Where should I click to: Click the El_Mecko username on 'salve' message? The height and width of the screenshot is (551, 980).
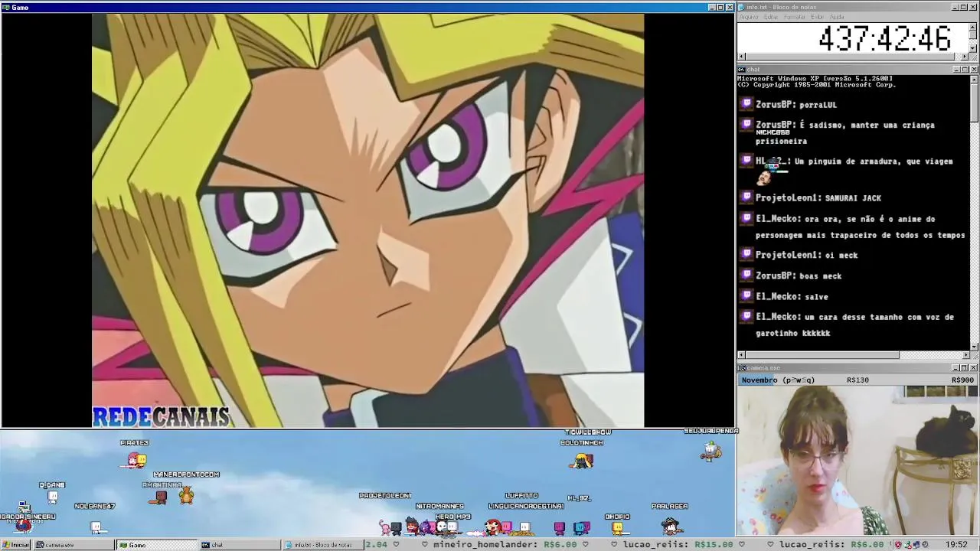[778, 296]
